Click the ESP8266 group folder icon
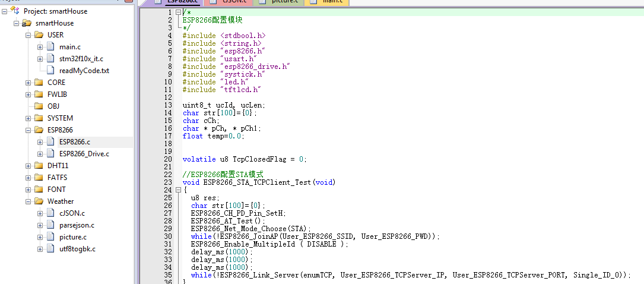The height and width of the screenshot is (284, 644). tap(39, 130)
